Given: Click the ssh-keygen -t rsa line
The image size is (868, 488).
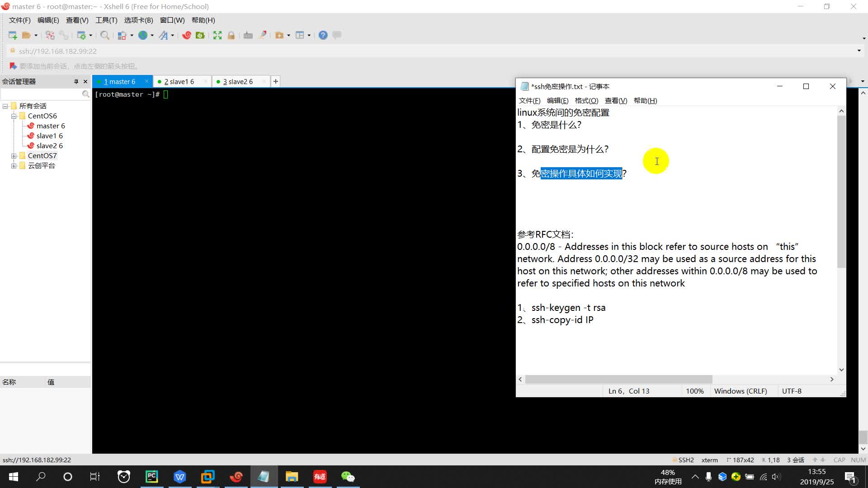Looking at the screenshot, I should tap(561, 308).
